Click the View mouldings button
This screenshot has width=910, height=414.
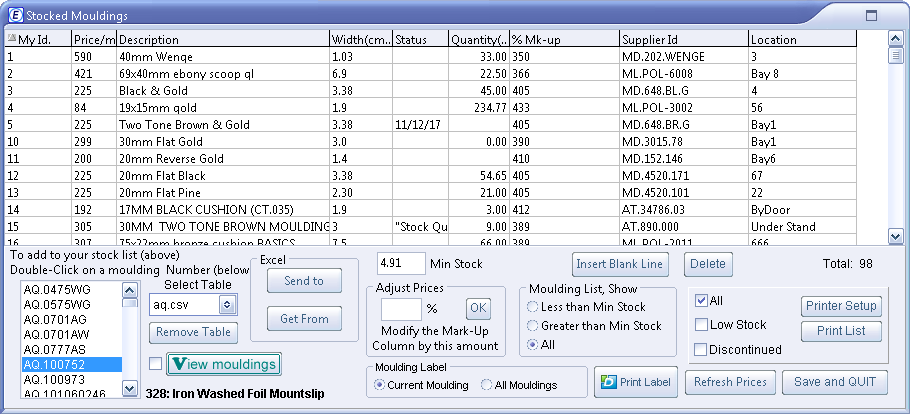[222, 364]
